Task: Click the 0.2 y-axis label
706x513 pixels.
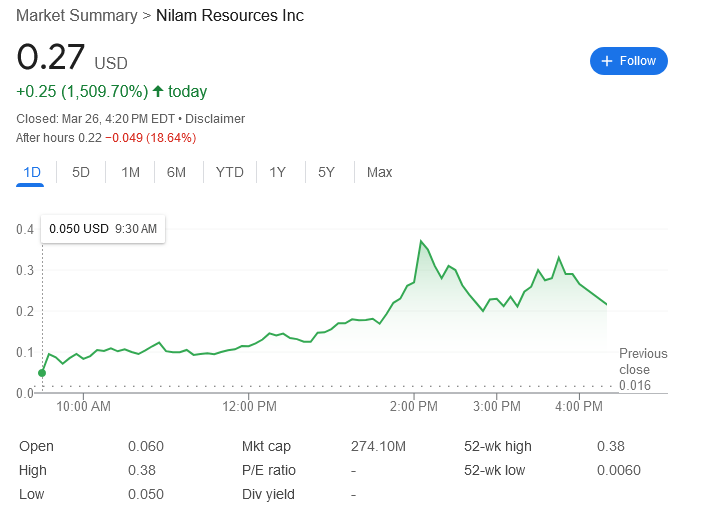Action: pyautogui.click(x=25, y=311)
